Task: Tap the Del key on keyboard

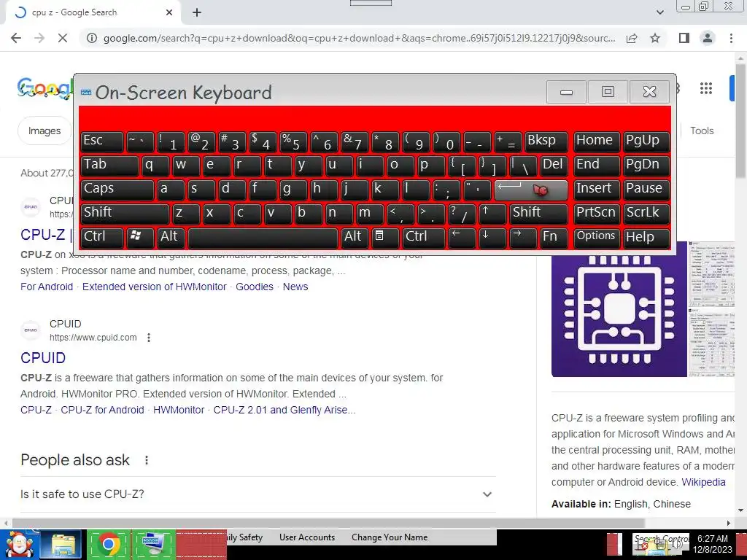Action: click(554, 166)
